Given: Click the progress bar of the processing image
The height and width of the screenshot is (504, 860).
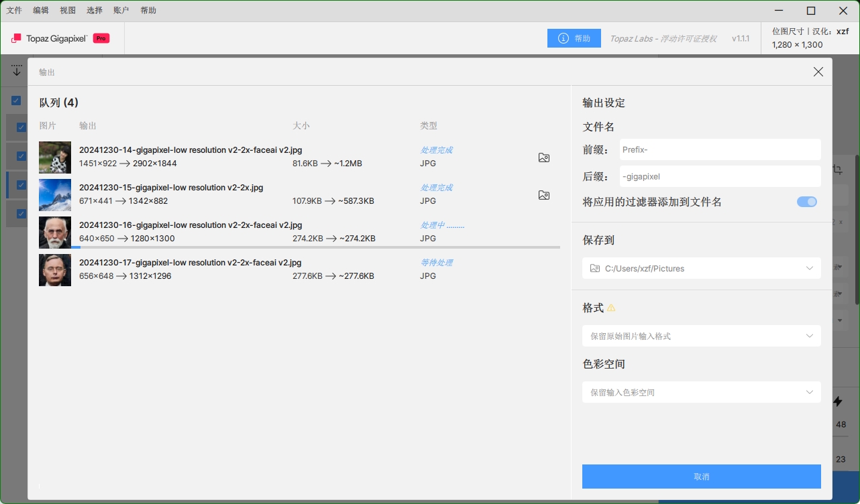Looking at the screenshot, I should (x=315, y=247).
